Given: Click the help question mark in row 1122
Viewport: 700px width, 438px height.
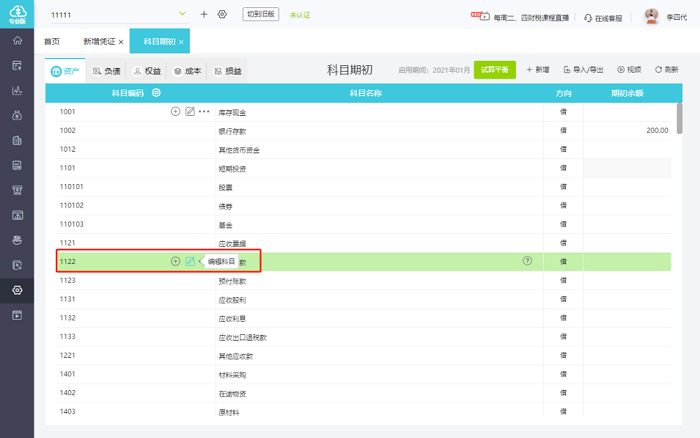Looking at the screenshot, I should pyautogui.click(x=527, y=261).
